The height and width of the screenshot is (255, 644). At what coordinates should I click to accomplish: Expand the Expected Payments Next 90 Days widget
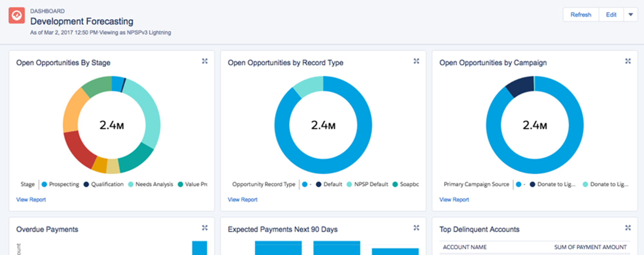(416, 228)
